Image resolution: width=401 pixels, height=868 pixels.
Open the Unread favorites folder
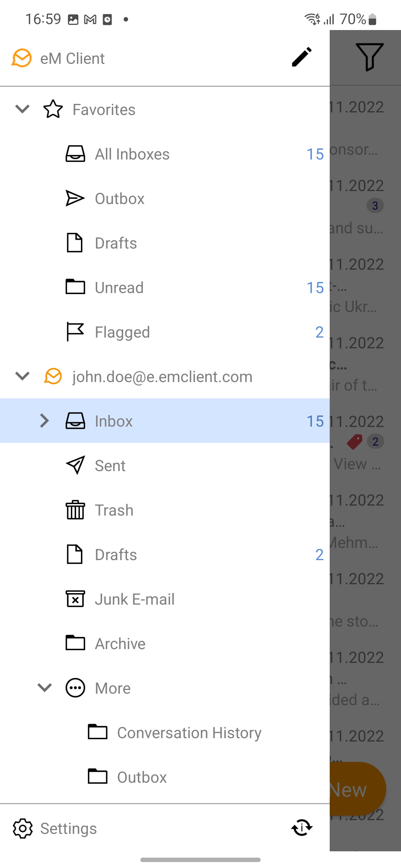point(165,287)
